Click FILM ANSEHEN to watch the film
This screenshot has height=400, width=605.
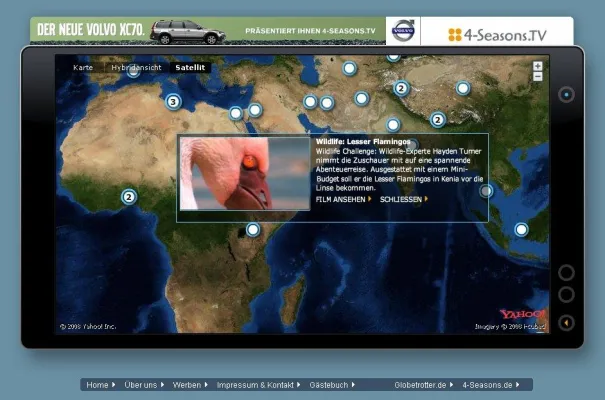coord(343,199)
